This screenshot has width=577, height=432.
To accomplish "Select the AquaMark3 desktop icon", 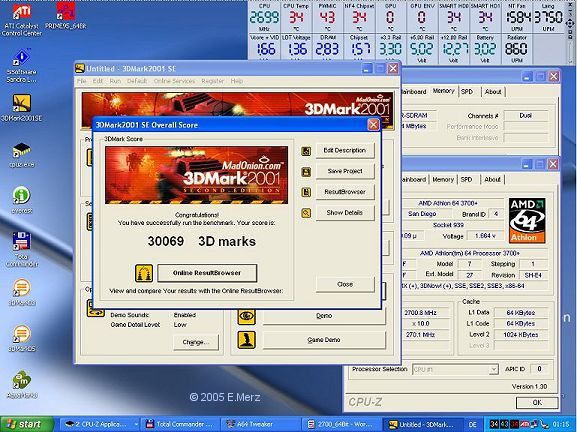I will click(x=22, y=385).
